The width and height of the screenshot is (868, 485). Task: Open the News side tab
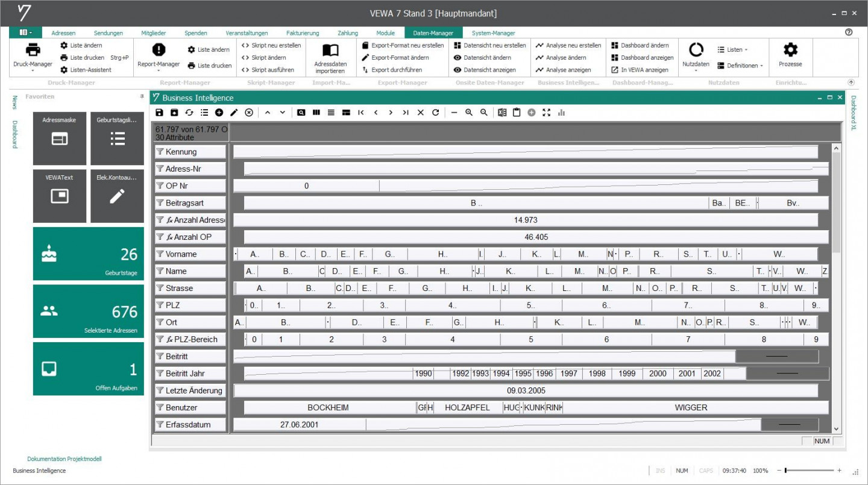click(14, 102)
